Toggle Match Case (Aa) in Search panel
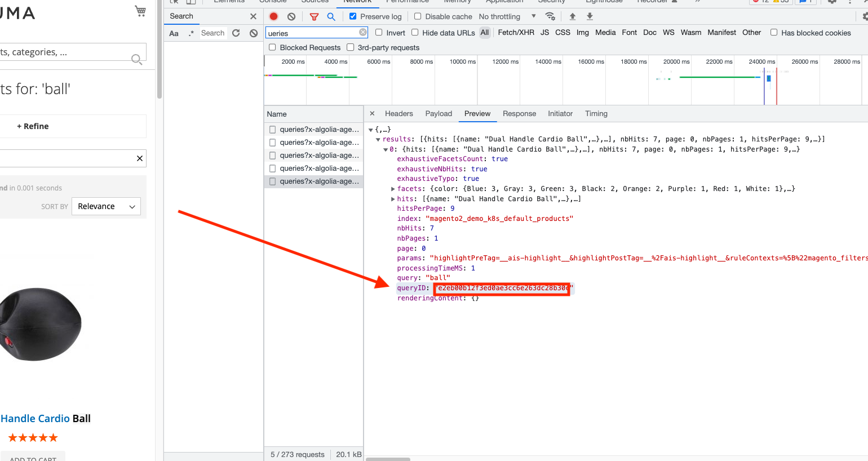Image resolution: width=868 pixels, height=461 pixels. pos(174,33)
